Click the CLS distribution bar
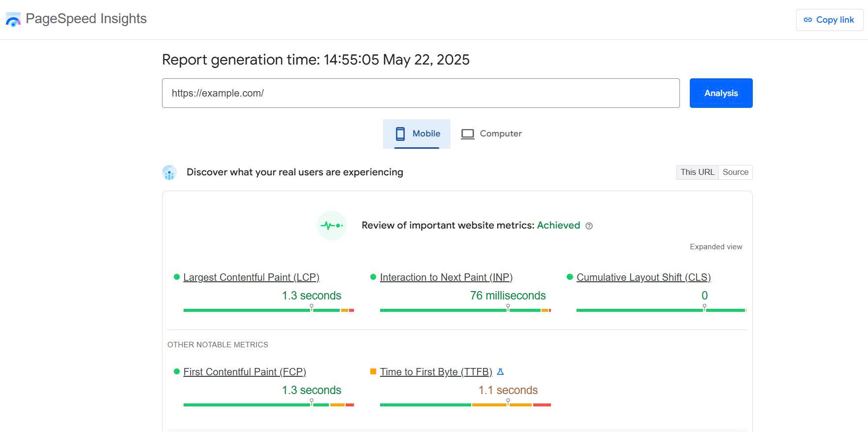The height and width of the screenshot is (432, 868). (x=661, y=310)
